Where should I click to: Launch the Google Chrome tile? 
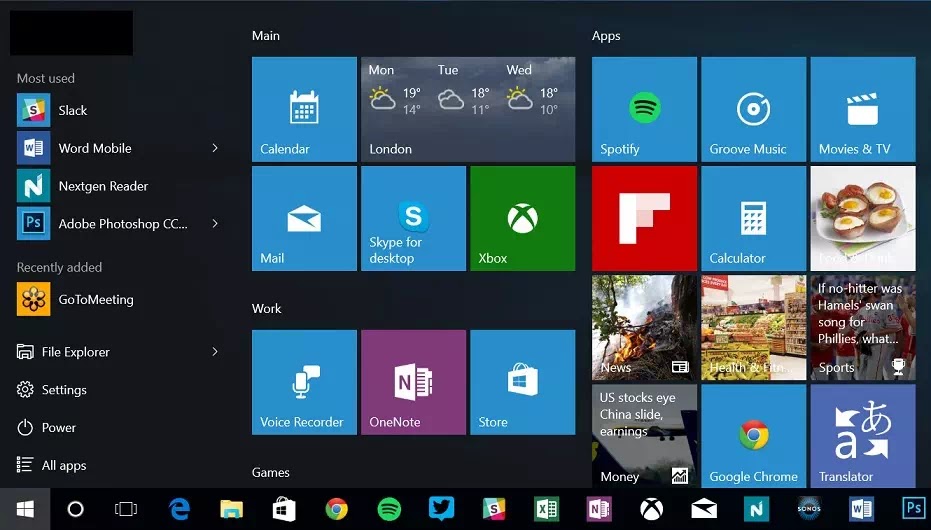click(x=753, y=436)
